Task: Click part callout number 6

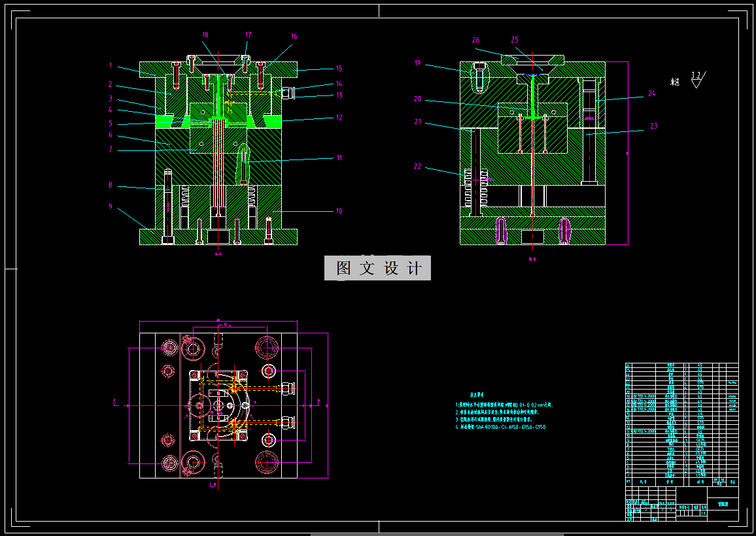Action: point(111,135)
